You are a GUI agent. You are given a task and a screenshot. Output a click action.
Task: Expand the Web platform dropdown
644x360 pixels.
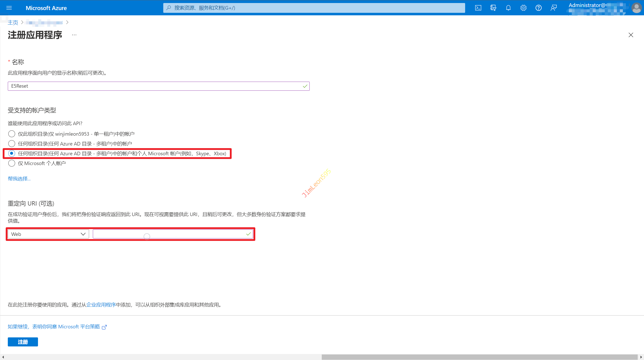click(x=48, y=234)
